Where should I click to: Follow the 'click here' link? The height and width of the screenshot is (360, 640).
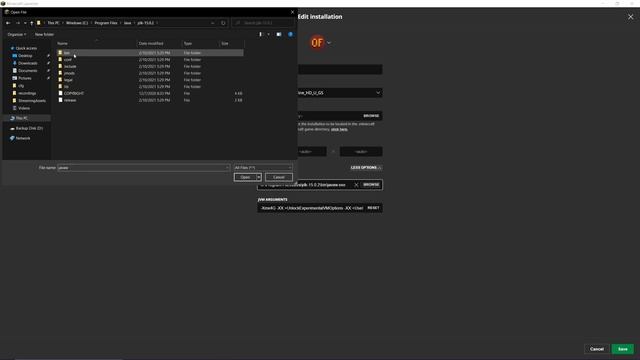339,129
